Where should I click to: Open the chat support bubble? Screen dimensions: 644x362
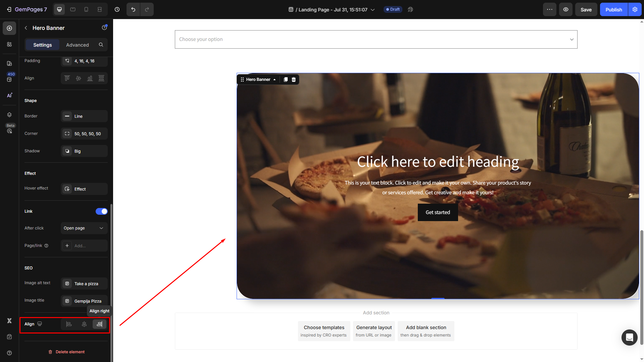(x=629, y=337)
